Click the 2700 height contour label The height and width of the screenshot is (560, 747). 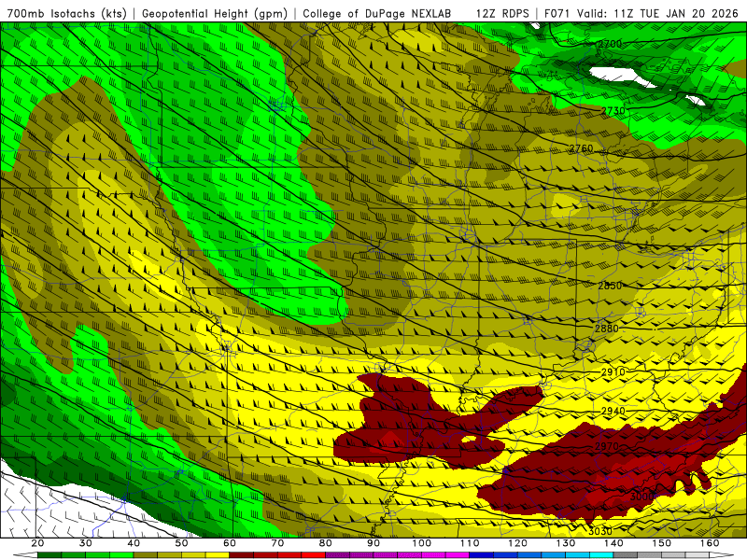[610, 44]
